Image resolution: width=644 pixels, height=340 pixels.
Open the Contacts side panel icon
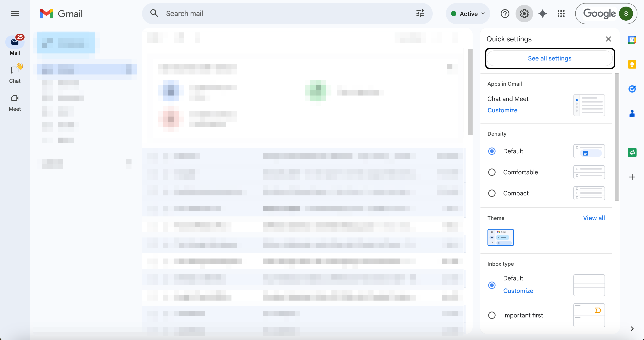pos(632,113)
